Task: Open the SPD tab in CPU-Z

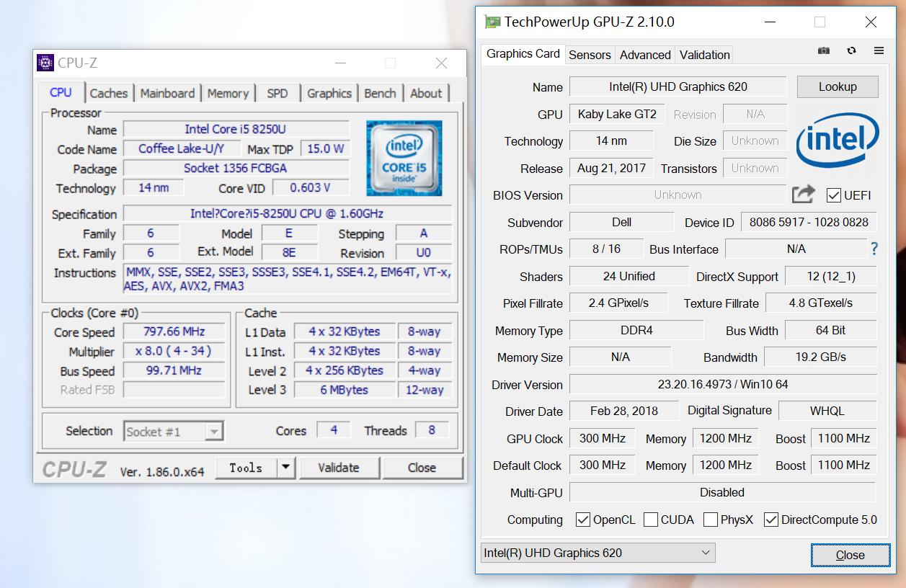Action: [x=277, y=93]
